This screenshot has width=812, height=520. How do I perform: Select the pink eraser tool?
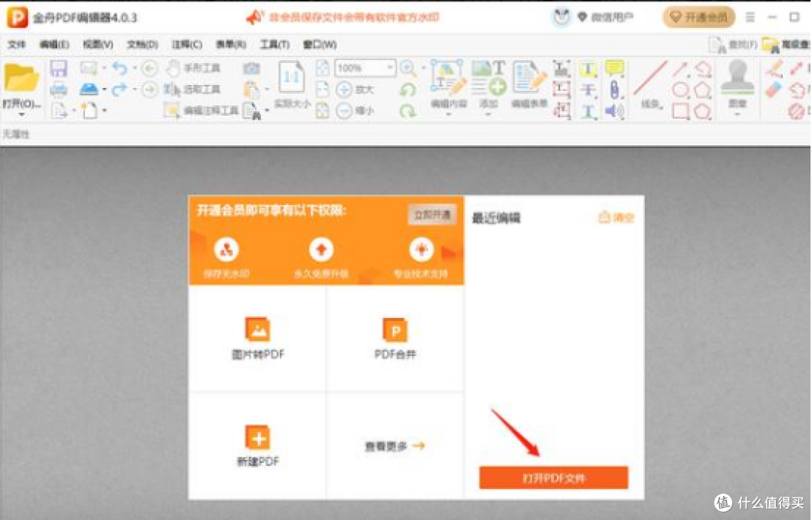click(773, 89)
